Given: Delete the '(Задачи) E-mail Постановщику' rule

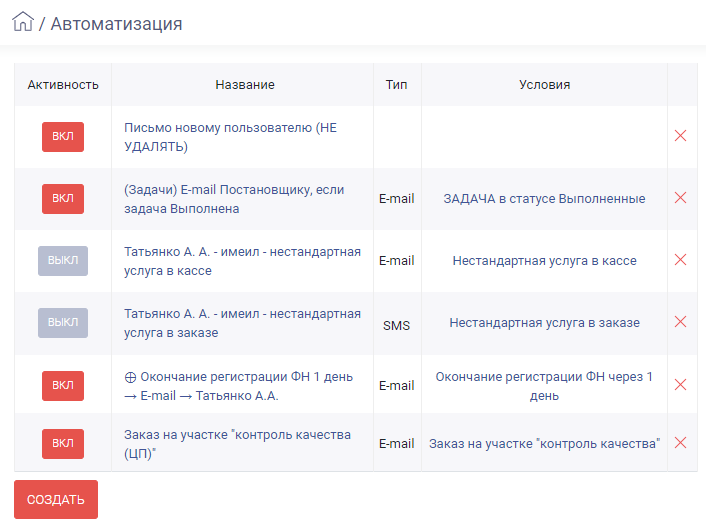Looking at the screenshot, I should [680, 198].
